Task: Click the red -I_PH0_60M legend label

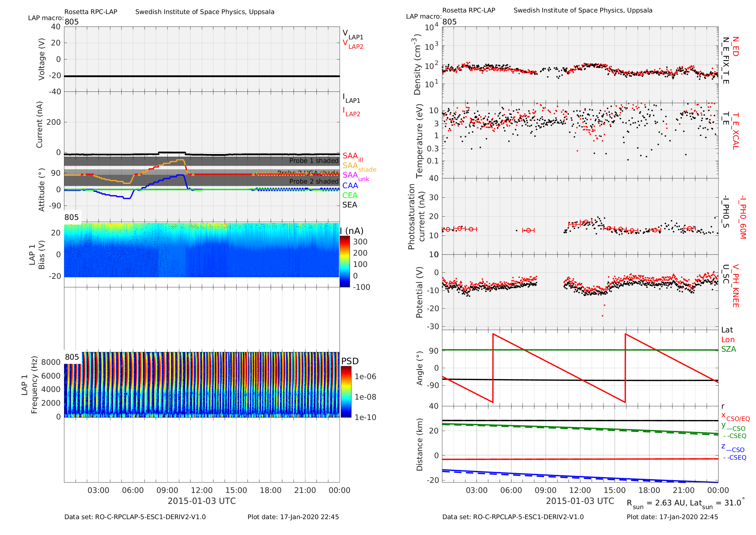Action: coord(742,217)
